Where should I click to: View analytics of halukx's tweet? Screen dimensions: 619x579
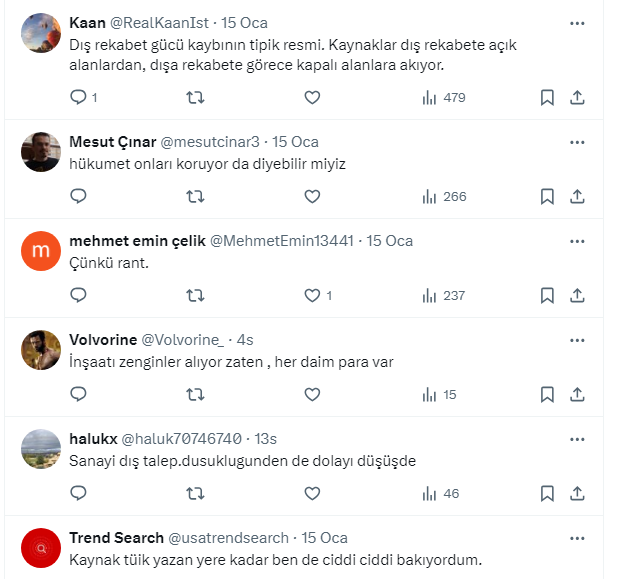(443, 493)
